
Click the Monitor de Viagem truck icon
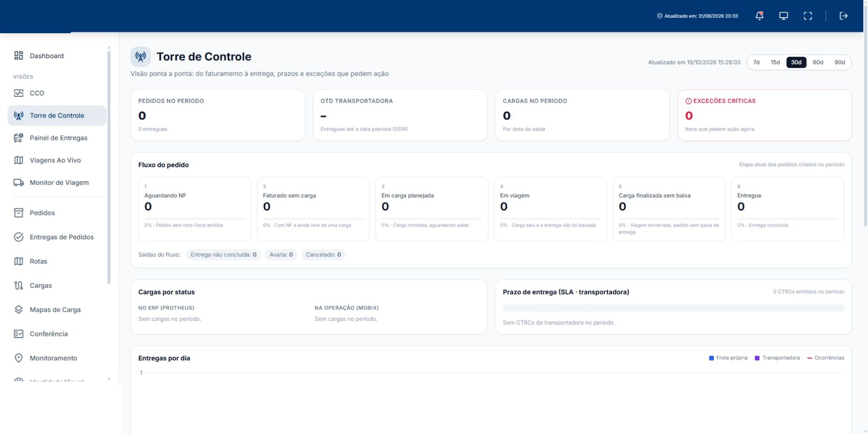[x=19, y=183]
